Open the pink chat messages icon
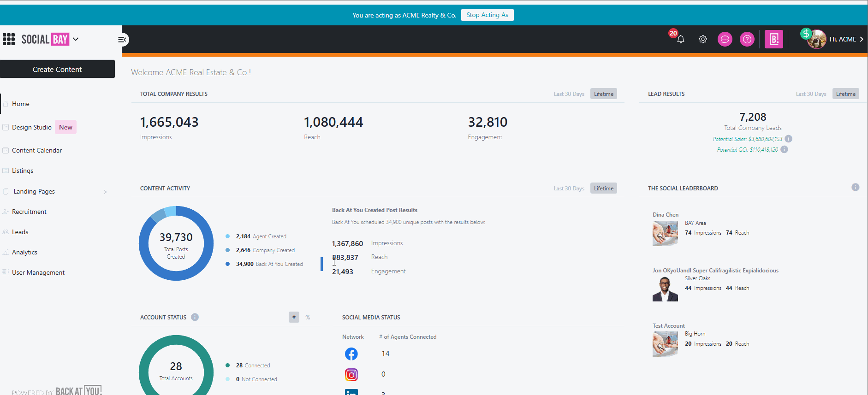This screenshot has width=868, height=395. pos(725,39)
